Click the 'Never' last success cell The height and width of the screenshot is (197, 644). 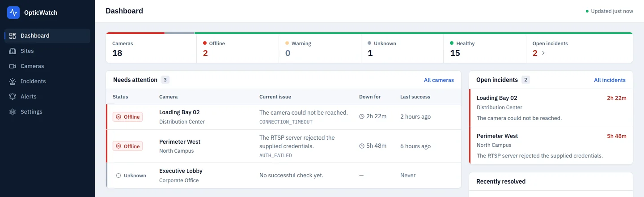(x=408, y=176)
